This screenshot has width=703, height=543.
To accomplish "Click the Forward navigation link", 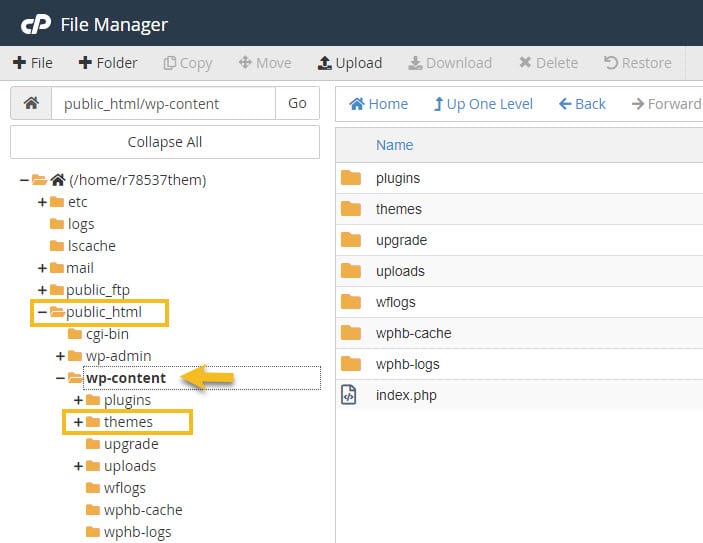I will (666, 104).
